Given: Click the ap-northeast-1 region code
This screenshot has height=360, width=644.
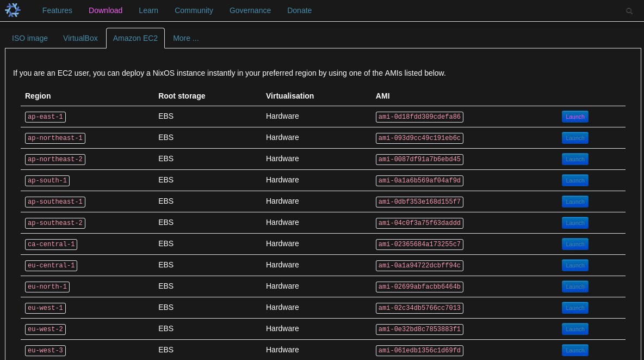Looking at the screenshot, I should [55, 138].
